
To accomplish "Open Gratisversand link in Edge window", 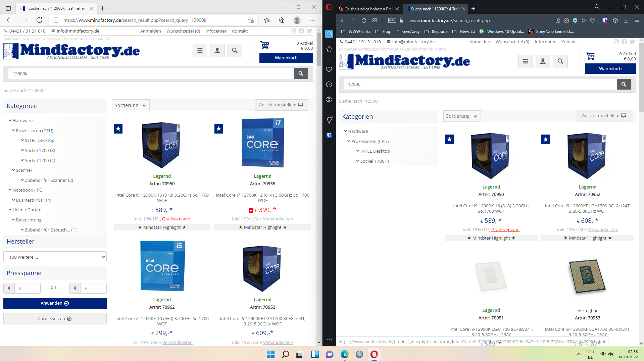I will [x=176, y=219].
